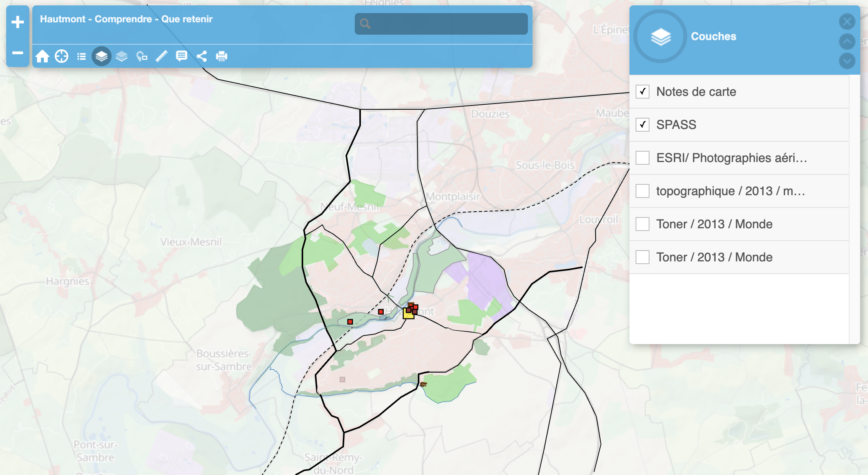Close the Couches panel
This screenshot has height=475, width=868.
coord(847,22)
